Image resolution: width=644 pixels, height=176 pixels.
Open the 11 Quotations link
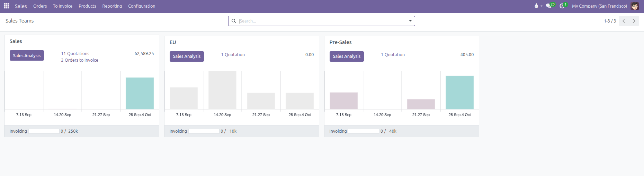pyautogui.click(x=75, y=54)
